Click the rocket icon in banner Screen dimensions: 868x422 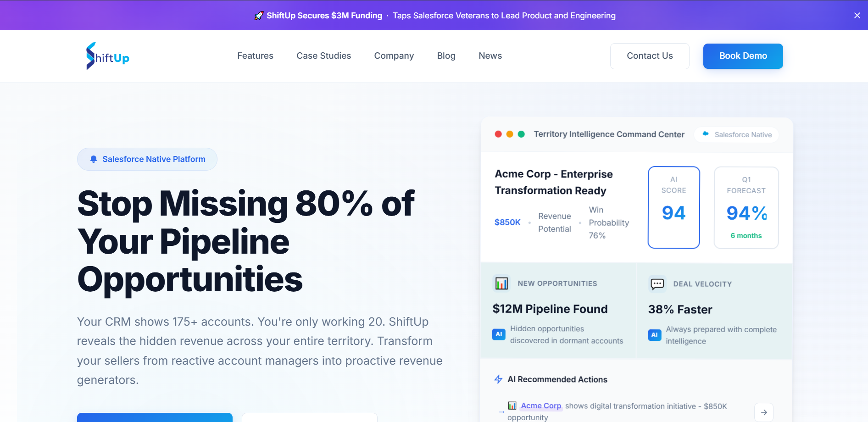[x=259, y=16]
